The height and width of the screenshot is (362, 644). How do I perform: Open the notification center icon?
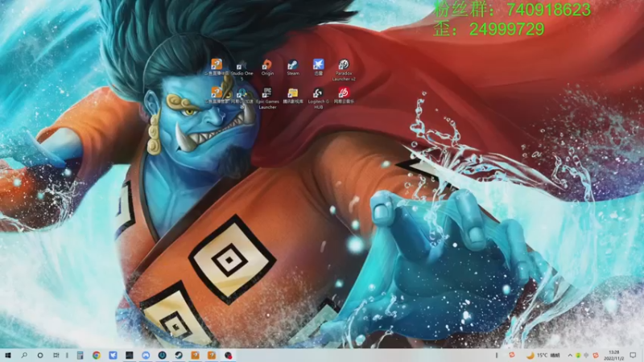click(633, 356)
